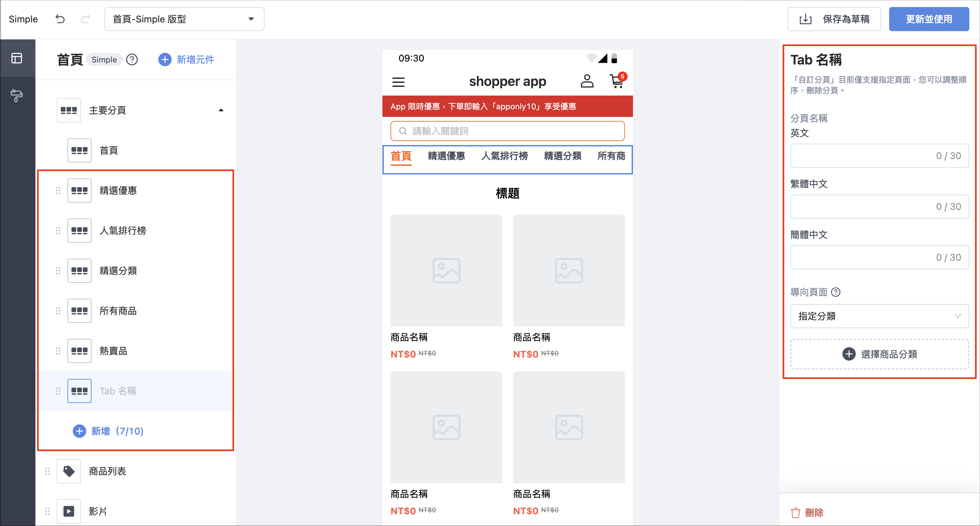Select the 精選優惠 list item
980x526 pixels.
(136, 190)
